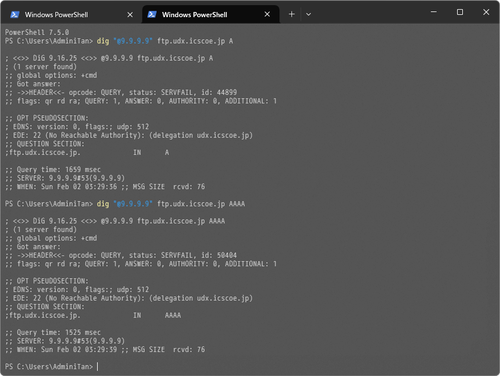Viewport: 500px width, 376px height.
Task: Close the terminal window
Action: pyautogui.click(x=486, y=12)
